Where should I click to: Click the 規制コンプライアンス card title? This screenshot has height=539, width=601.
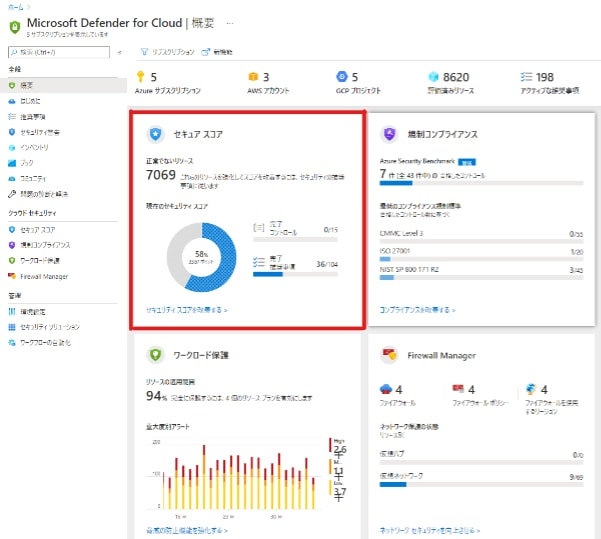[443, 135]
